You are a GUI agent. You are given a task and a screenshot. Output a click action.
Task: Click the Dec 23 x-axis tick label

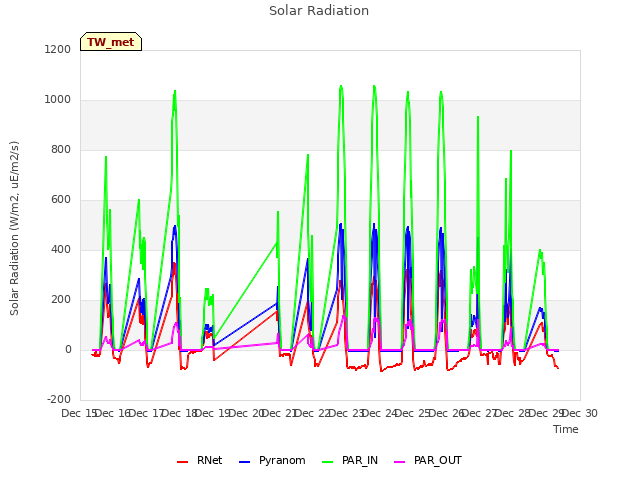[x=346, y=413]
